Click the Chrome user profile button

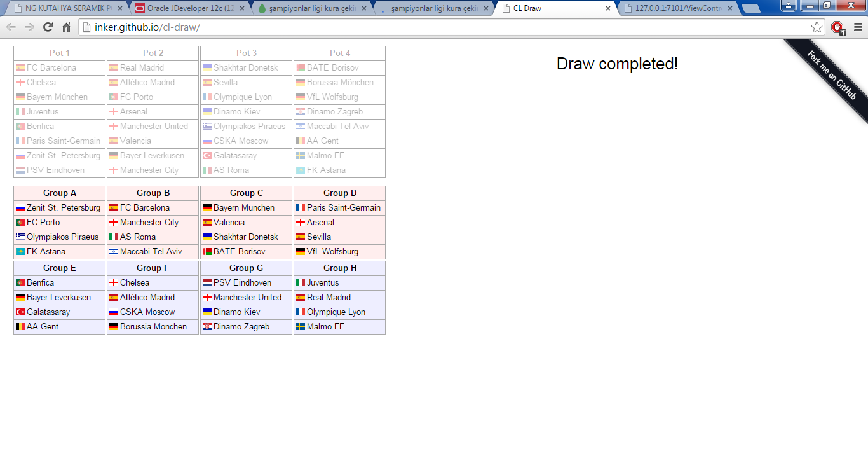point(788,6)
